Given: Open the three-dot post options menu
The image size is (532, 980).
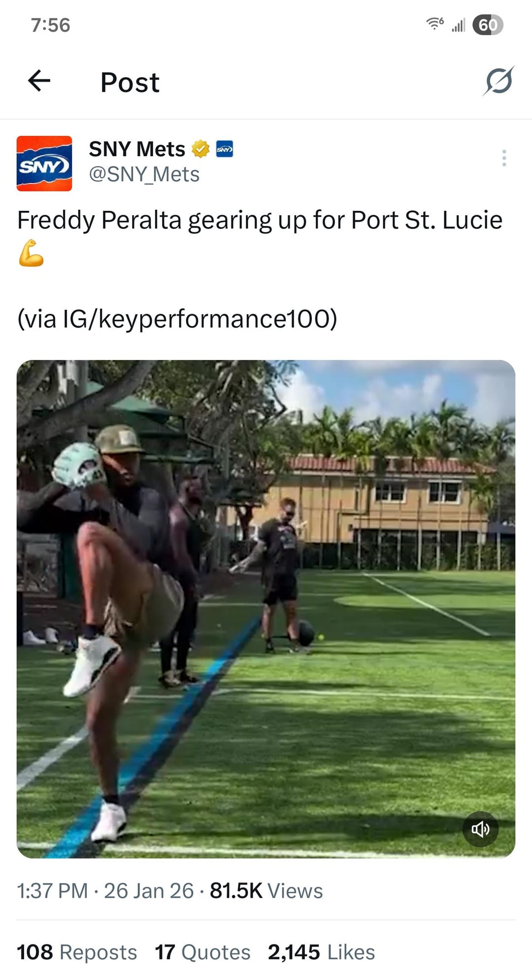Looking at the screenshot, I should 504,158.
